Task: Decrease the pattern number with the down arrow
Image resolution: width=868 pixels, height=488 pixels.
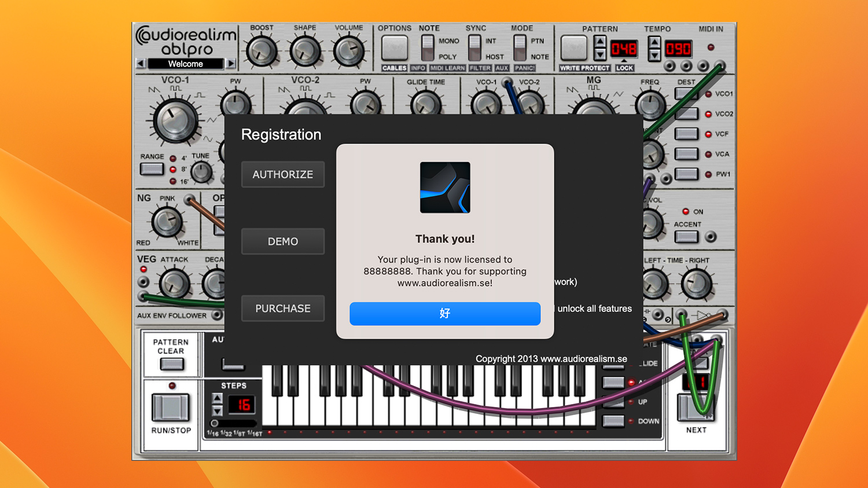Action: (x=600, y=54)
